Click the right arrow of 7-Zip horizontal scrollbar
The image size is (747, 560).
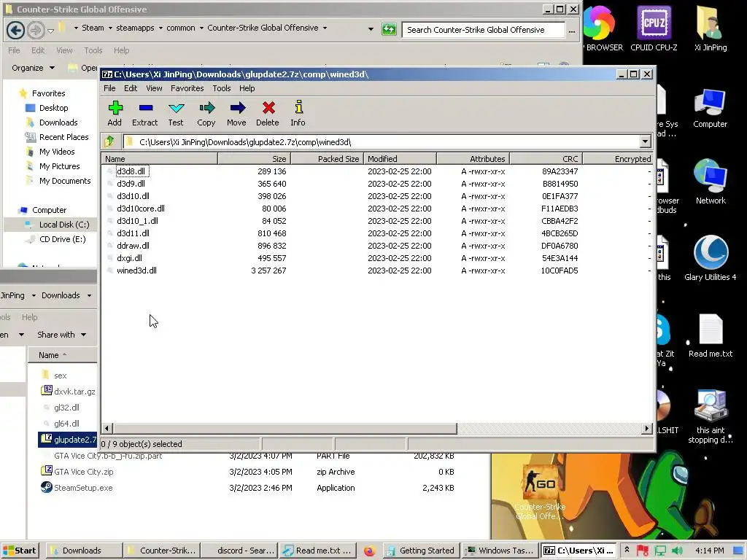(x=646, y=429)
